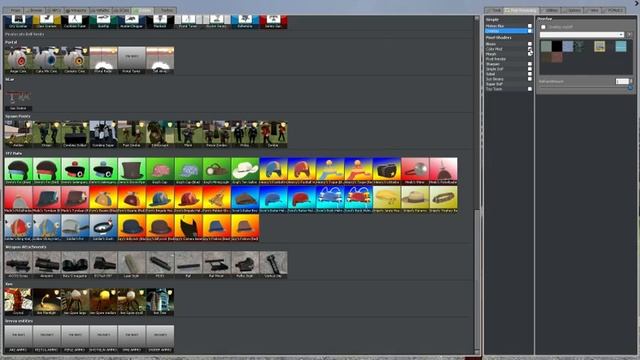Toggle the Simple DoF checkbox
This screenshot has width=640, height=360.
click(530, 69)
